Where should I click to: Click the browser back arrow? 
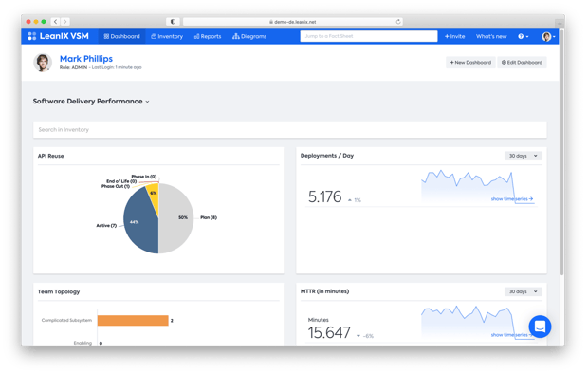56,22
